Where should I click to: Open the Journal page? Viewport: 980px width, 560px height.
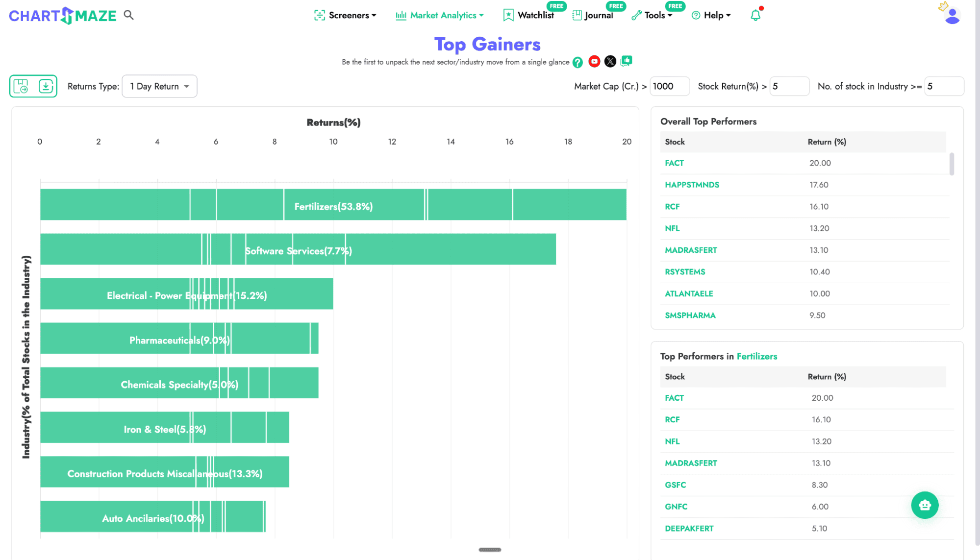598,15
